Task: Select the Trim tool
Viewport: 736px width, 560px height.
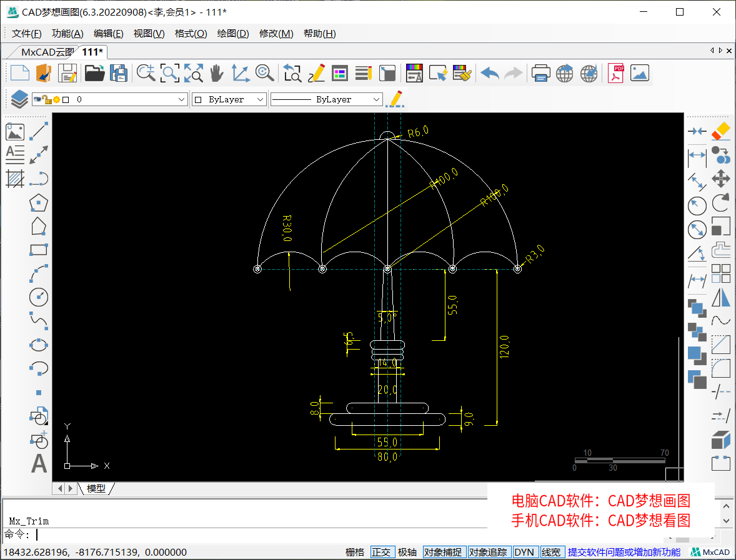Action: 720,391
